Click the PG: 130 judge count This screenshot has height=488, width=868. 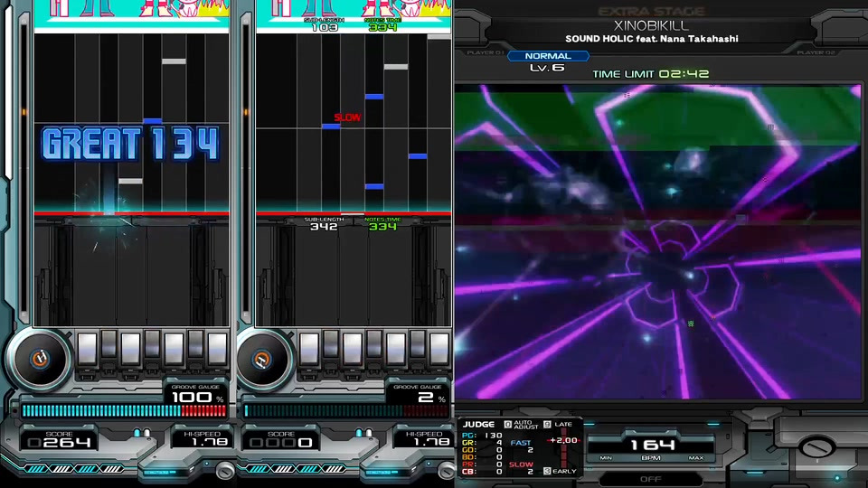[x=482, y=436]
